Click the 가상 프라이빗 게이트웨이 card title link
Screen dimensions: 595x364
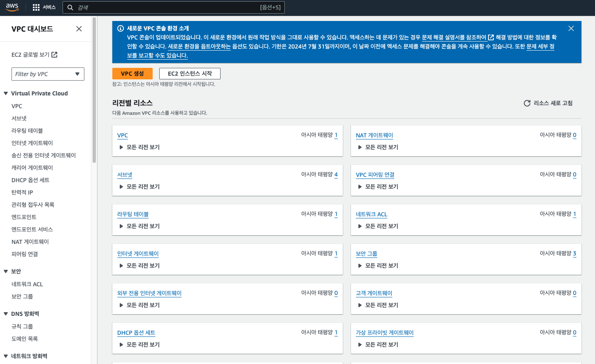385,333
